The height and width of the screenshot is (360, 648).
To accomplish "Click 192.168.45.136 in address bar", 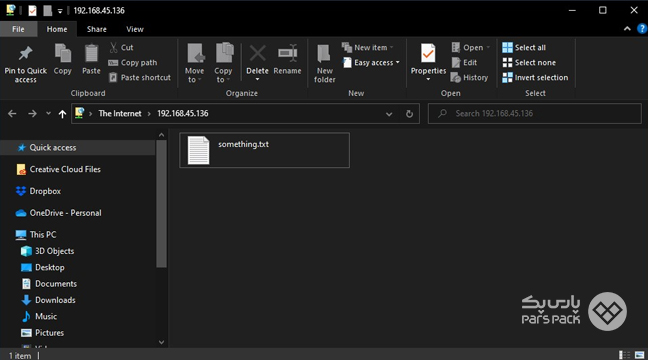I will tap(183, 114).
